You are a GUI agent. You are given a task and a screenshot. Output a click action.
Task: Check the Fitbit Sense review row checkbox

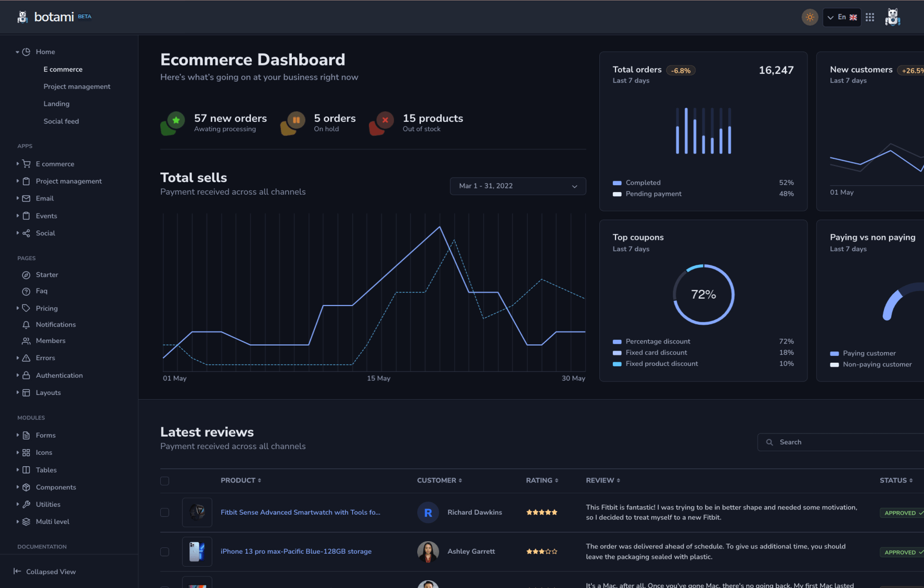click(x=165, y=513)
